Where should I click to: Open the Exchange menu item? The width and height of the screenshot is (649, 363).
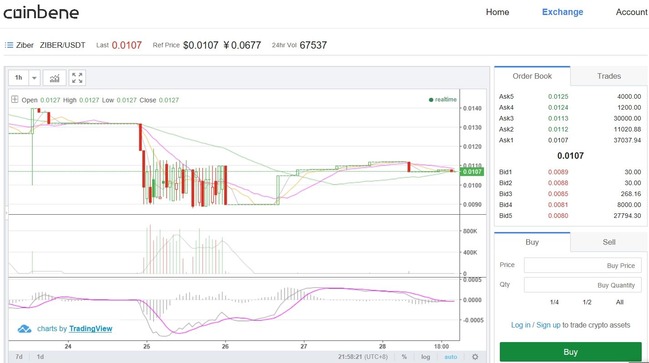[562, 12]
